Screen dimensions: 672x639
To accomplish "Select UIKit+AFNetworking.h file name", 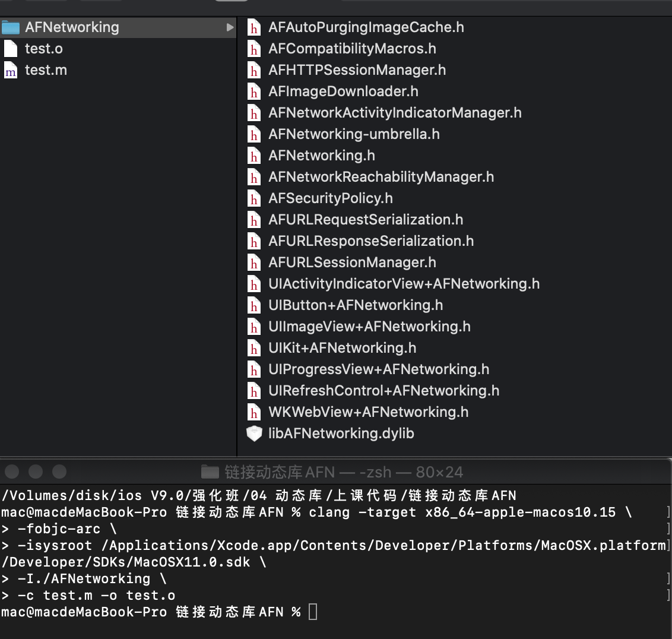I will (343, 348).
